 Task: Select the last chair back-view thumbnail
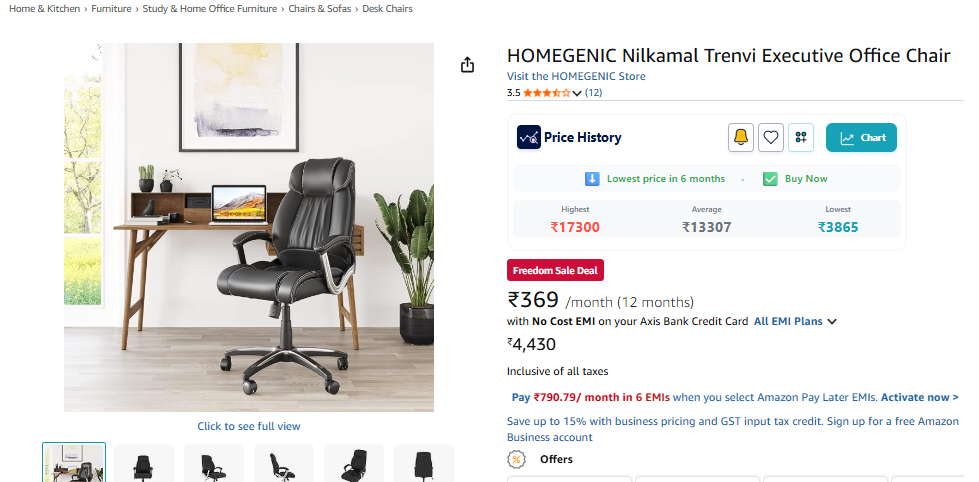coord(423,463)
